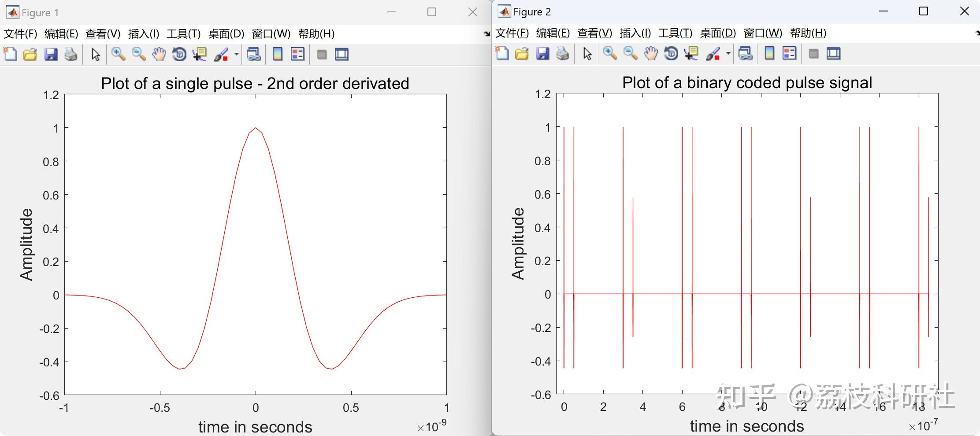This screenshot has height=436, width=980.
Task: Open 插入(I) menu in Figure 1
Action: pos(144,33)
